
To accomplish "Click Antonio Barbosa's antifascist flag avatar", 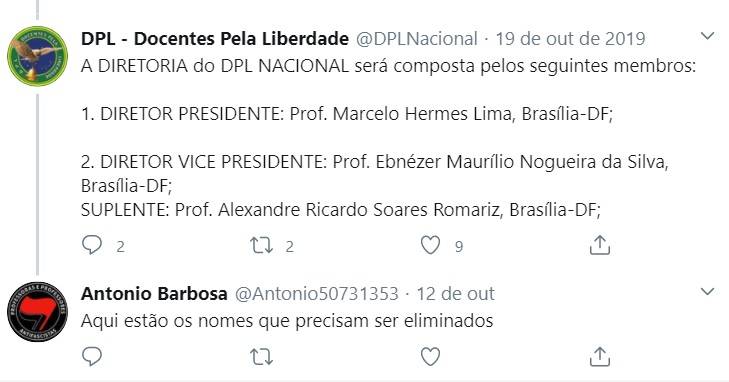I will pos(37,311).
